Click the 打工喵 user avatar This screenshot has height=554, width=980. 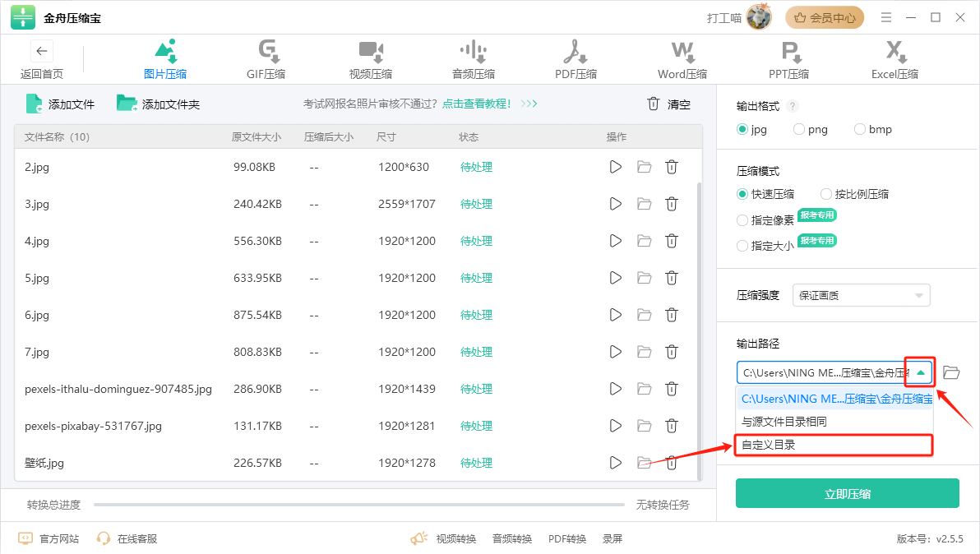[x=759, y=17]
